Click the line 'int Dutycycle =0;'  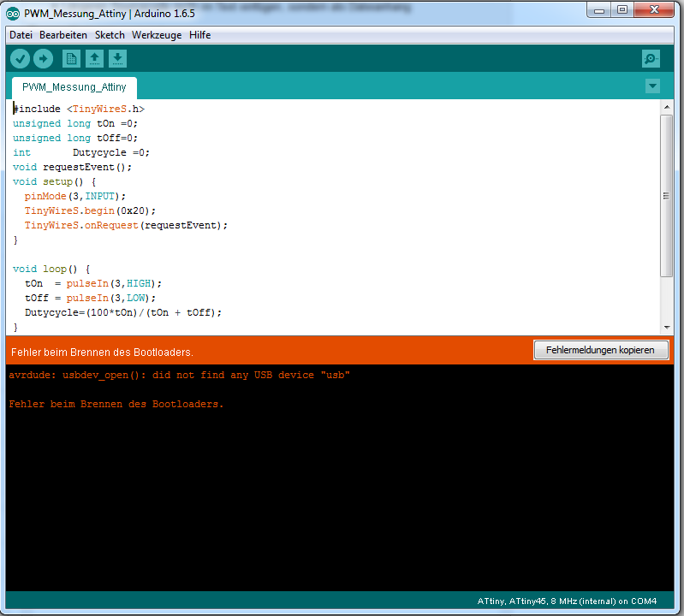81,152
